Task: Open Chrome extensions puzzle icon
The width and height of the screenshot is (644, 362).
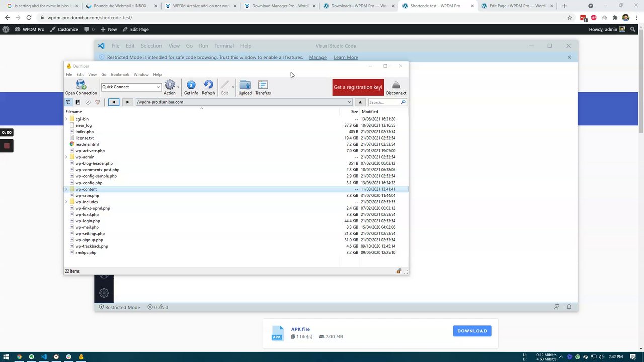Action: (615, 17)
